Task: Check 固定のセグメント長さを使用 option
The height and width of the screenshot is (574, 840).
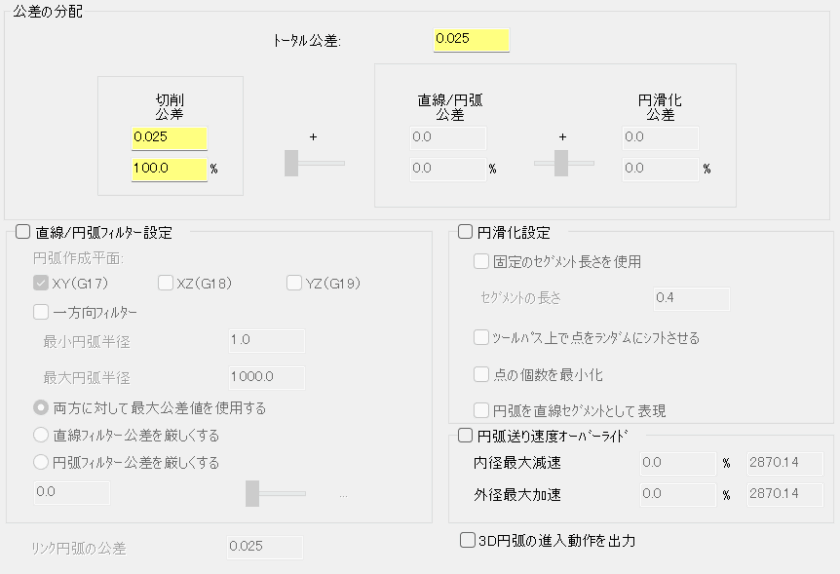Action: [x=482, y=262]
